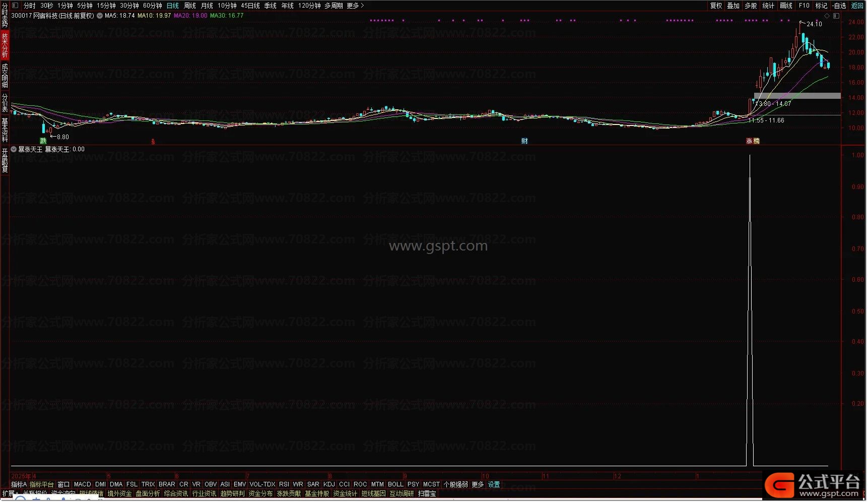This screenshot has height=502, width=868.
Task: Click the 财 marker icon below candles
Action: (524, 141)
